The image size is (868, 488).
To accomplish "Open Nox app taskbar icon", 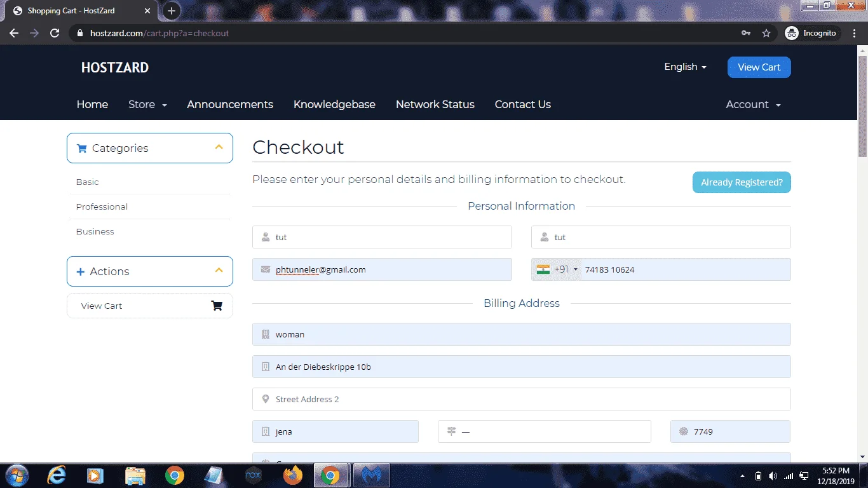I will pos(254,475).
